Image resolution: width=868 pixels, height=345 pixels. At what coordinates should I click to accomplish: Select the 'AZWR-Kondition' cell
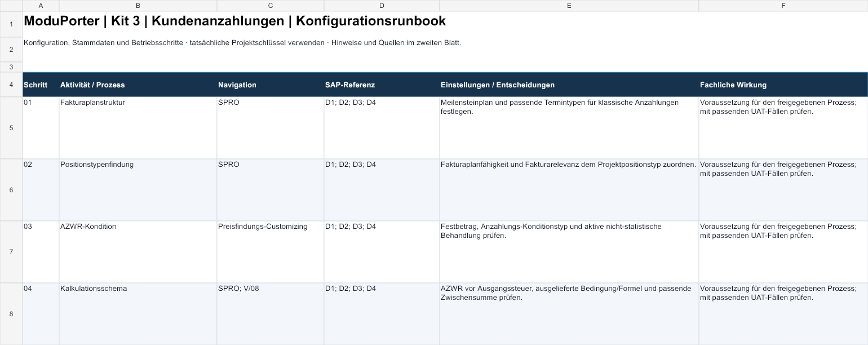click(x=138, y=252)
